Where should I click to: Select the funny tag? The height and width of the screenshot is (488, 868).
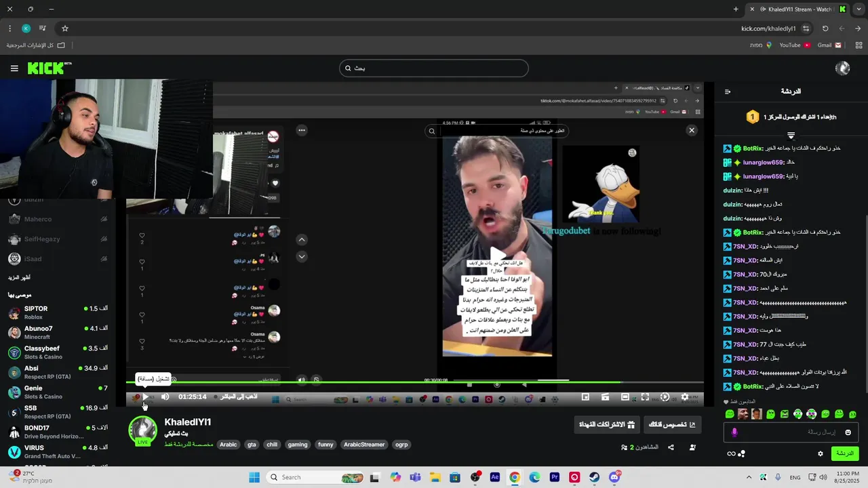coord(326,445)
